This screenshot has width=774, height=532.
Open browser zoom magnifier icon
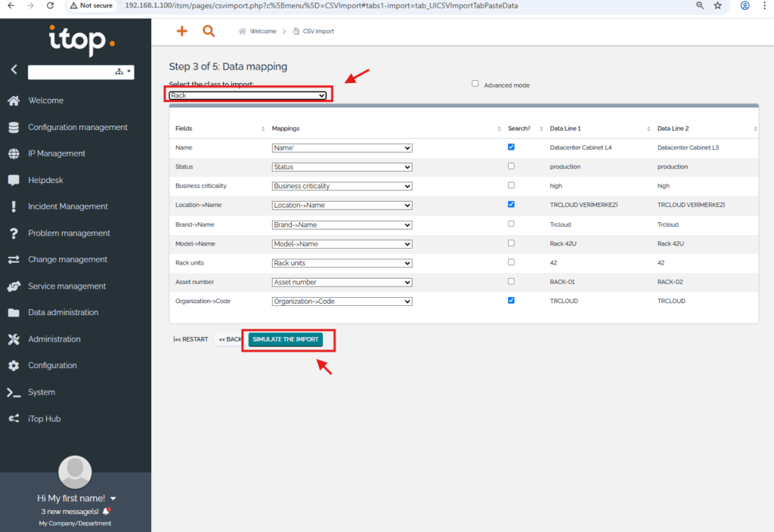click(700, 5)
